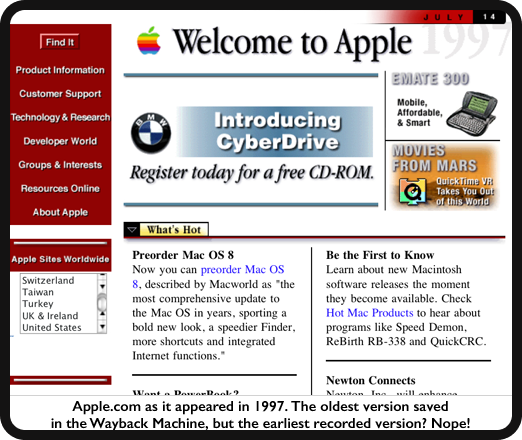Open Product Information section
522x440 pixels.
pos(60,70)
